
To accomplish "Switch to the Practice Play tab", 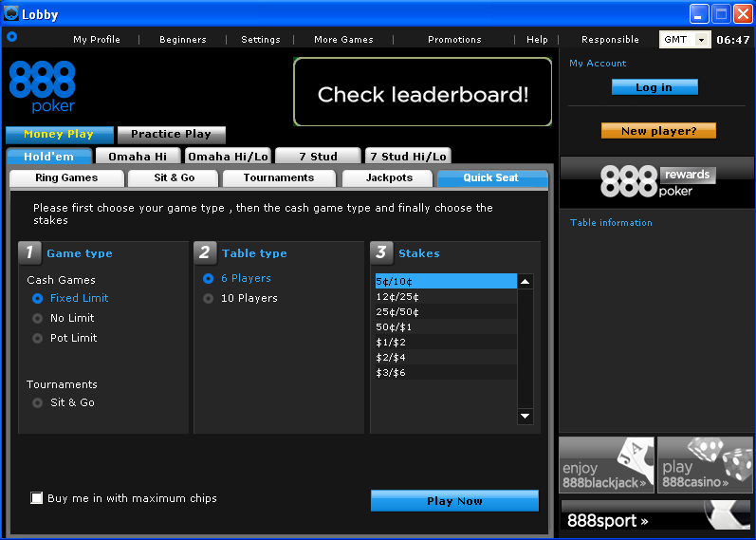I will coord(171,135).
